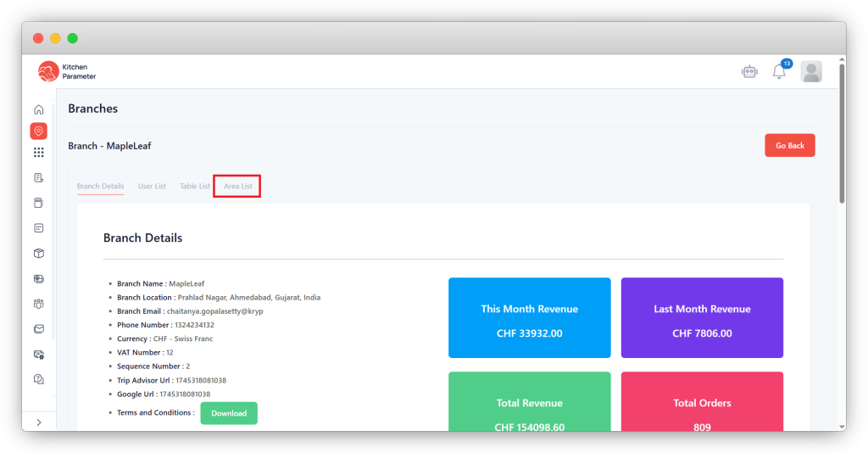Download the Terms and Conditions file

coord(229,413)
